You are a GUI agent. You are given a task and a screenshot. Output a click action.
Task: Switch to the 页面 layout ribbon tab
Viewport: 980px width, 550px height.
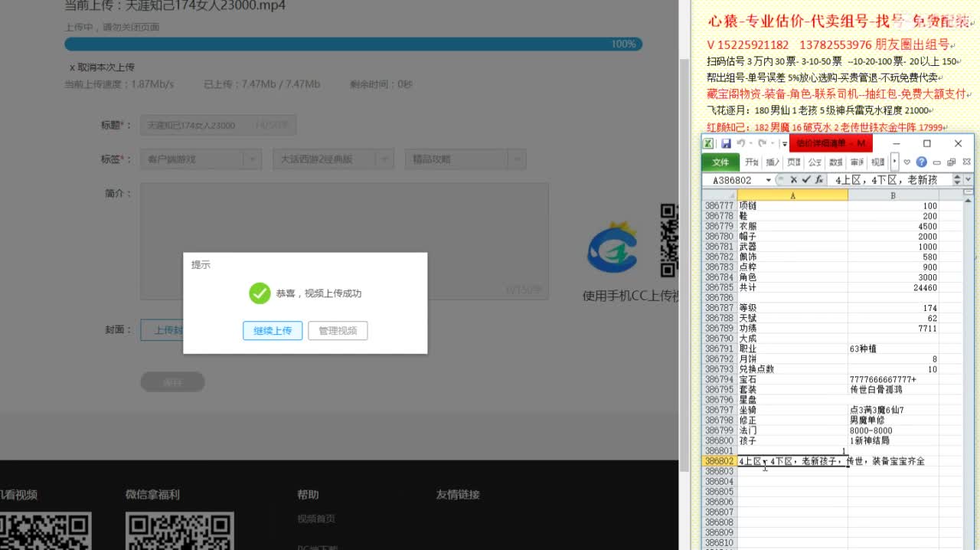(x=794, y=162)
